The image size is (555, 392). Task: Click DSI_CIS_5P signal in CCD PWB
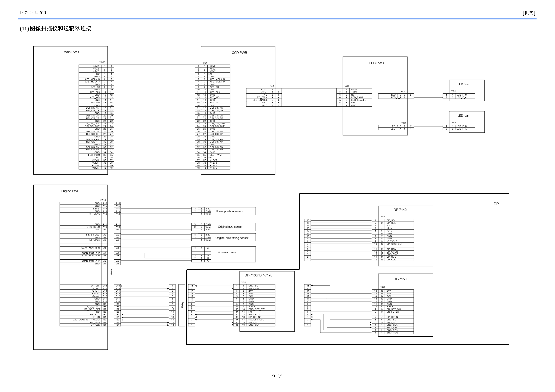[x=216, y=150]
